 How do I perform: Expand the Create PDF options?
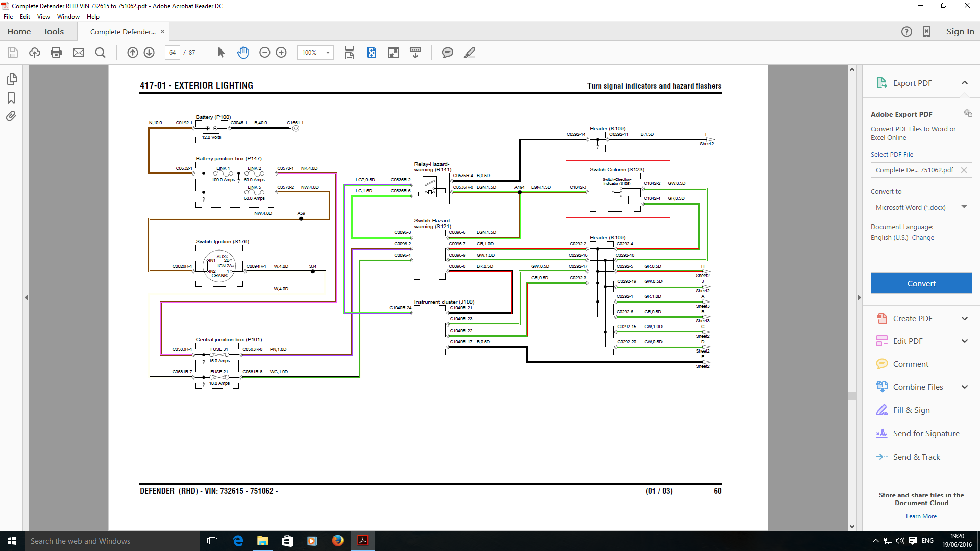tap(965, 319)
